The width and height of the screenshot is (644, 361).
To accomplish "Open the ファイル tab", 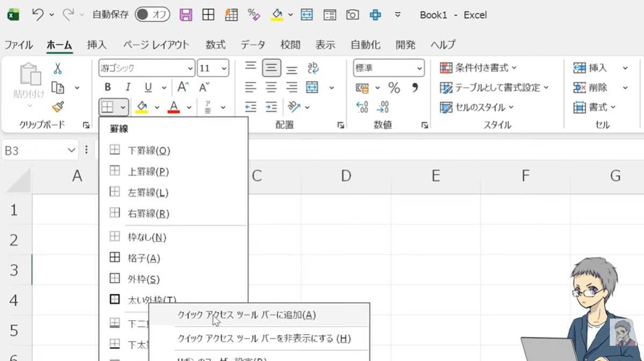I will coord(18,45).
